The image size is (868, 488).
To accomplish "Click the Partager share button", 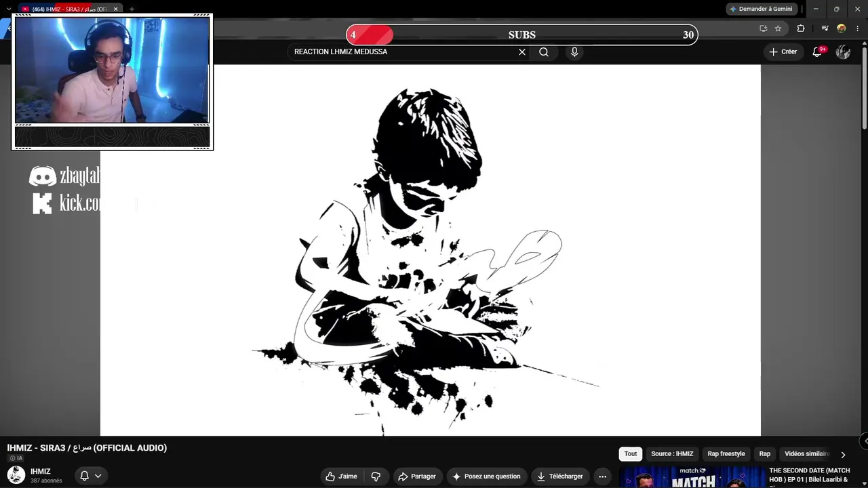I will pyautogui.click(x=417, y=476).
